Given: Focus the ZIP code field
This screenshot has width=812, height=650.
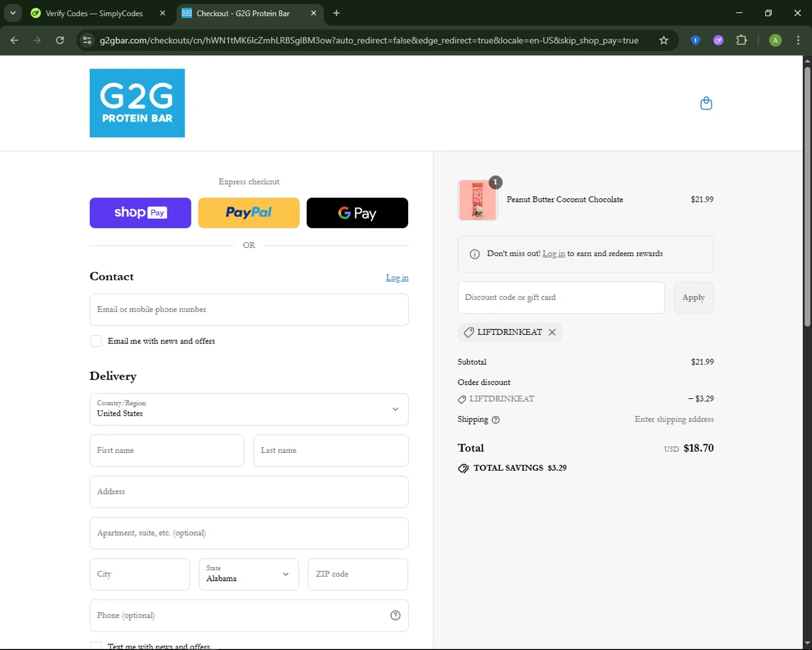Looking at the screenshot, I should (358, 574).
